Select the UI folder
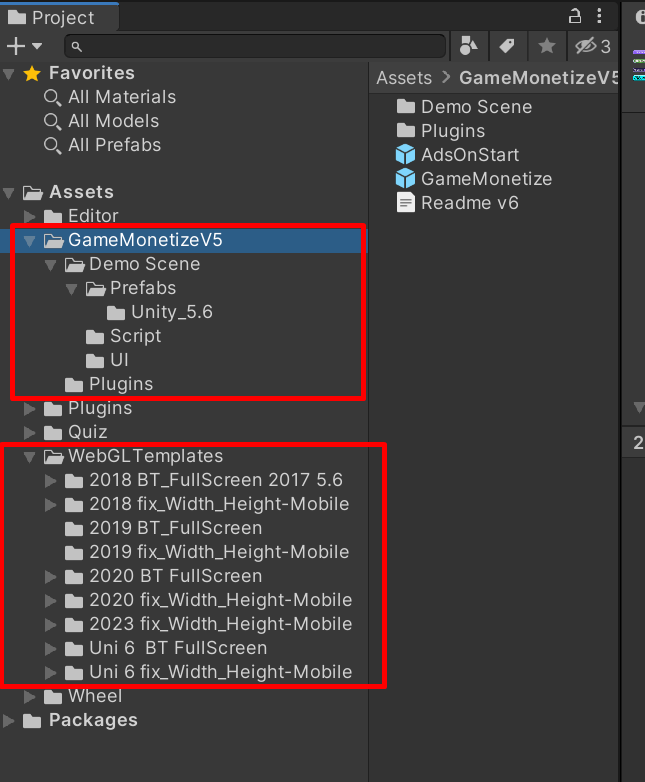The image size is (645, 782). [x=107, y=360]
